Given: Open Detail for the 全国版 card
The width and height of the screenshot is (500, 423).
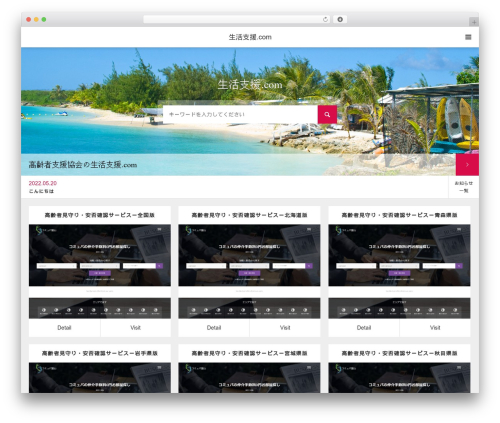Looking at the screenshot, I should (x=64, y=328).
